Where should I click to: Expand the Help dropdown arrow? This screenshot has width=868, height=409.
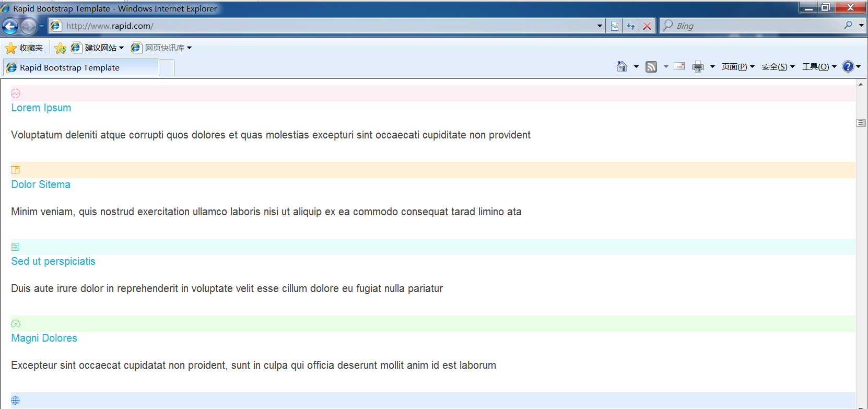point(859,66)
